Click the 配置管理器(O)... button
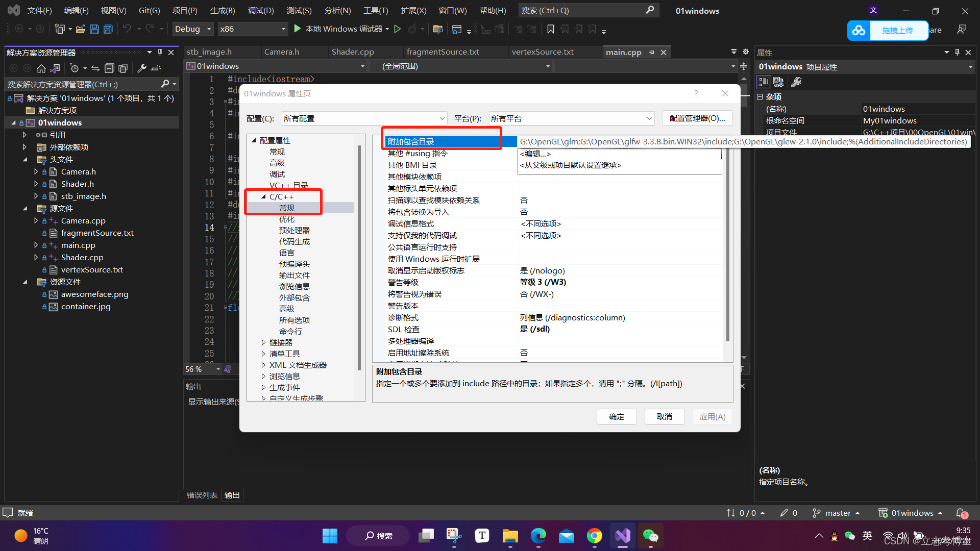Screen dimensions: 980x551 697,118
